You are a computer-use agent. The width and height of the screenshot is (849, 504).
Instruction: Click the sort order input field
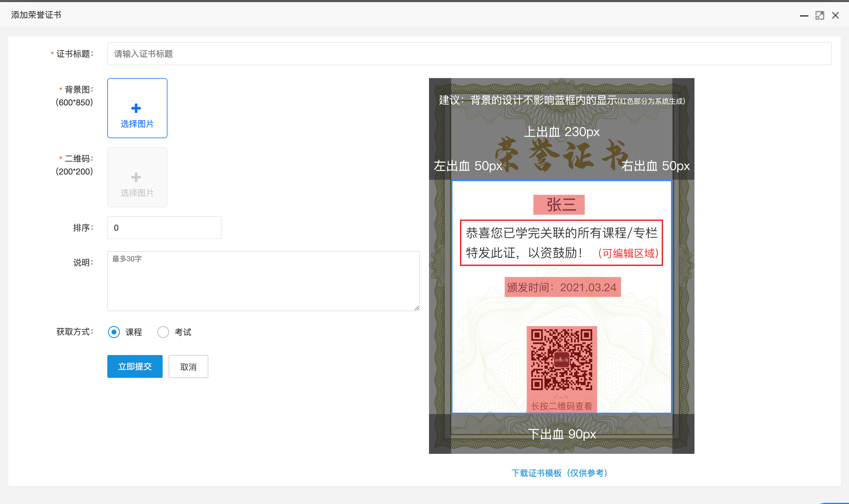coord(164,228)
